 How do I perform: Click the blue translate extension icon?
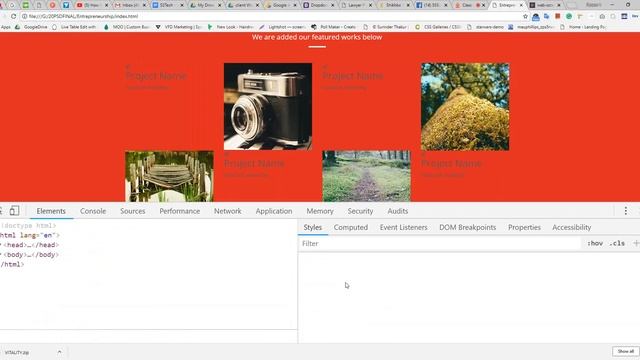point(547,16)
